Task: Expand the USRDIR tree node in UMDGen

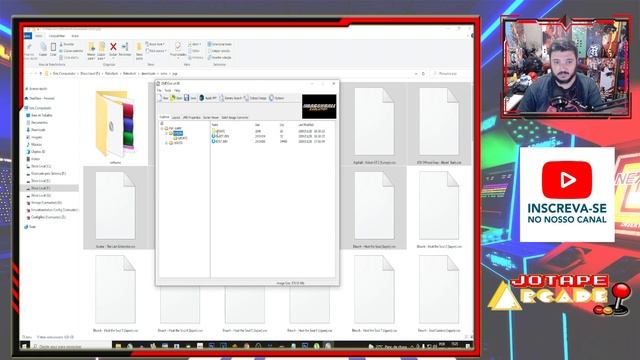Action: coord(167,143)
